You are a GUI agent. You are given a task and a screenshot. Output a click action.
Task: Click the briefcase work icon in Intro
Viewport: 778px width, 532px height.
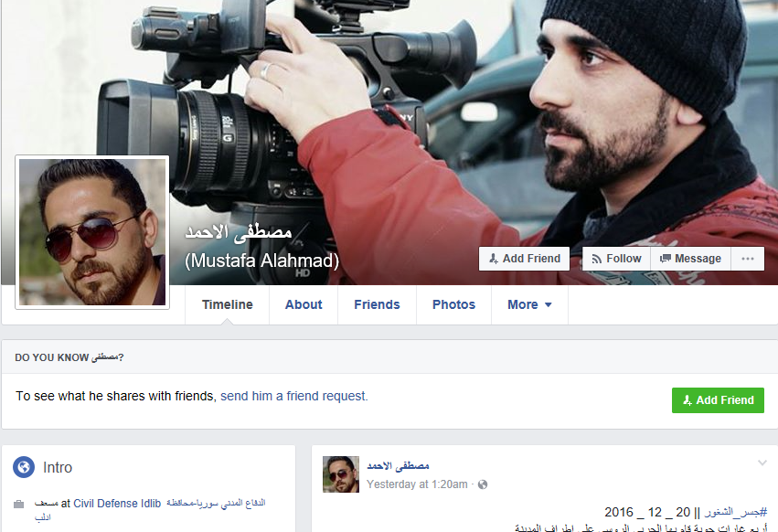19,504
